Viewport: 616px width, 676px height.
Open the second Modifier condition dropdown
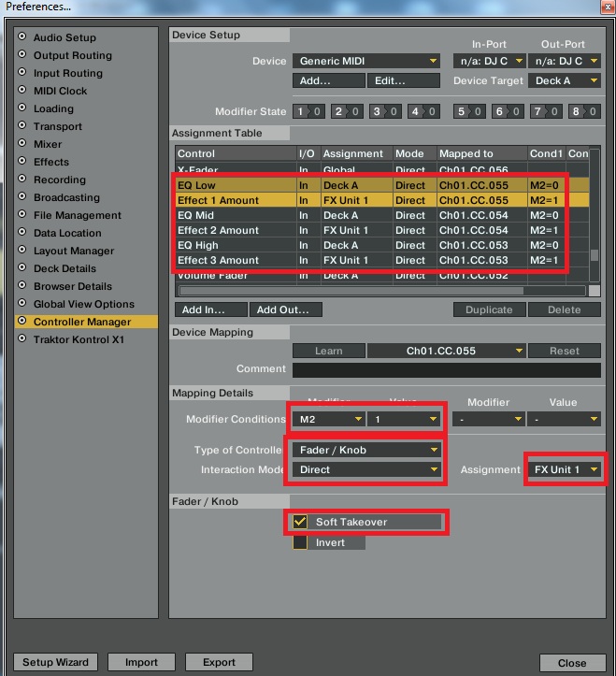489,419
